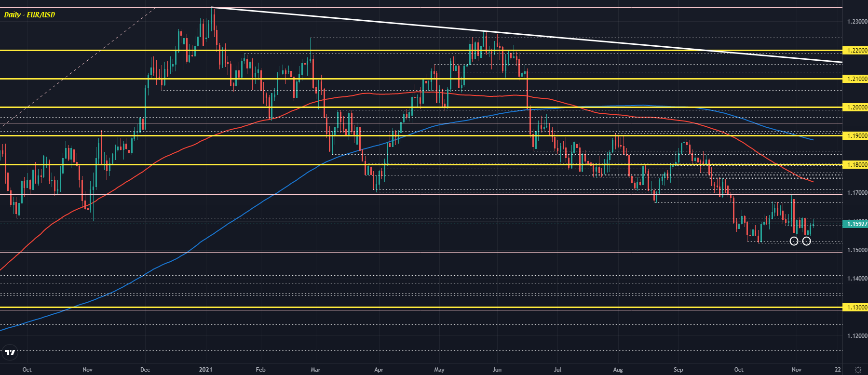Select the left white circle marker near 1.15
Screen dimensions: 868x375
pyautogui.click(x=794, y=241)
